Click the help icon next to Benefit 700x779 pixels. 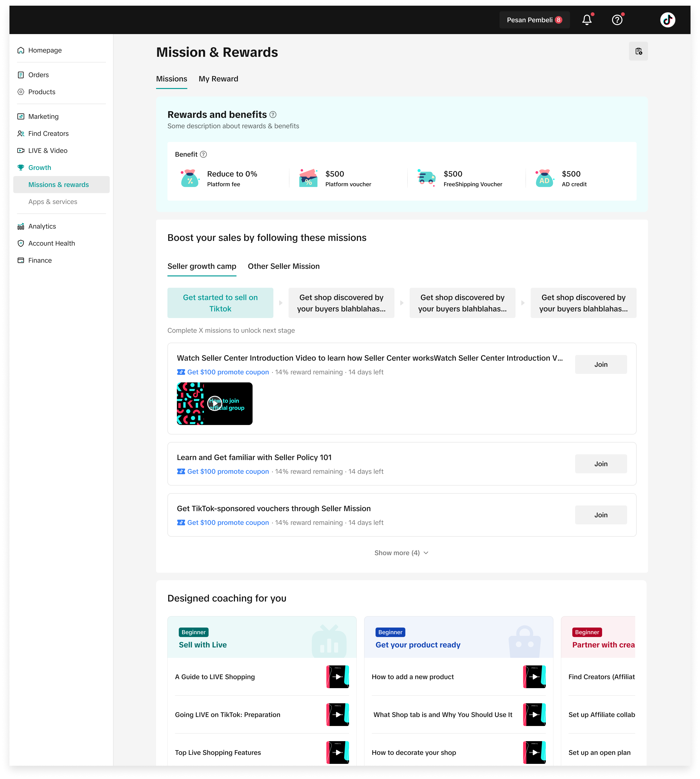pyautogui.click(x=203, y=154)
